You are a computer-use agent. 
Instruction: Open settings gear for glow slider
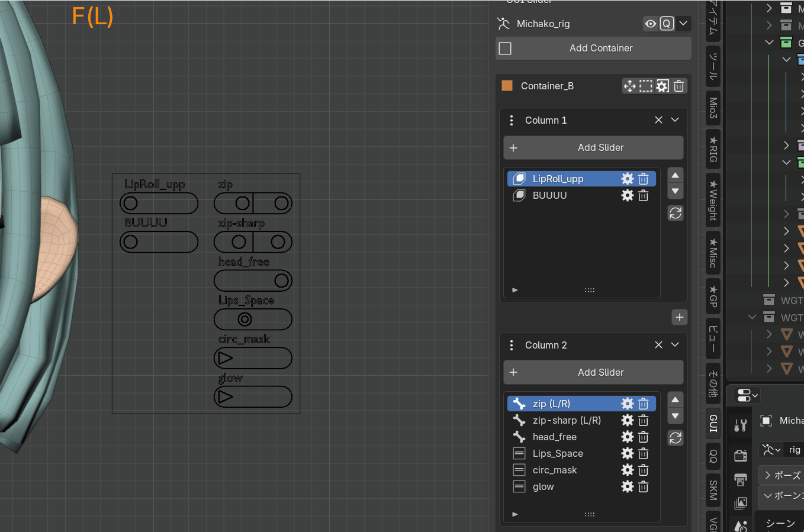[x=628, y=486]
